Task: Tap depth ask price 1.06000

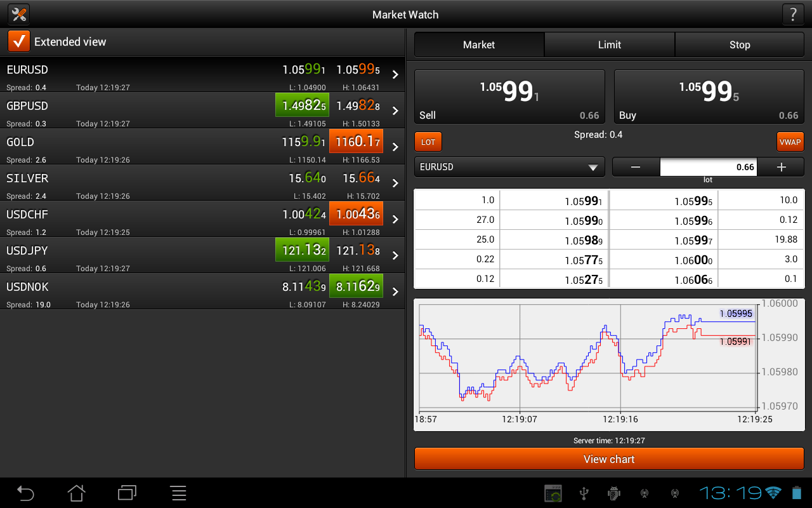Action: coord(693,260)
